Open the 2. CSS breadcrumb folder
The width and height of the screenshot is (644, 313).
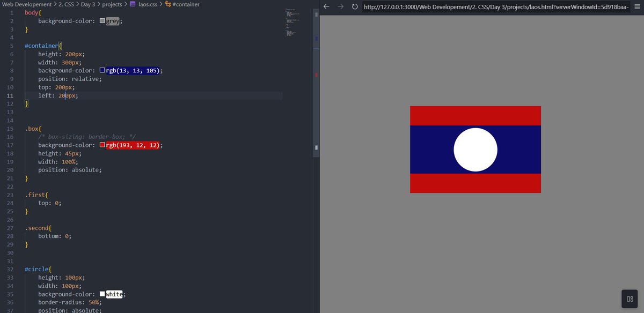tap(67, 4)
